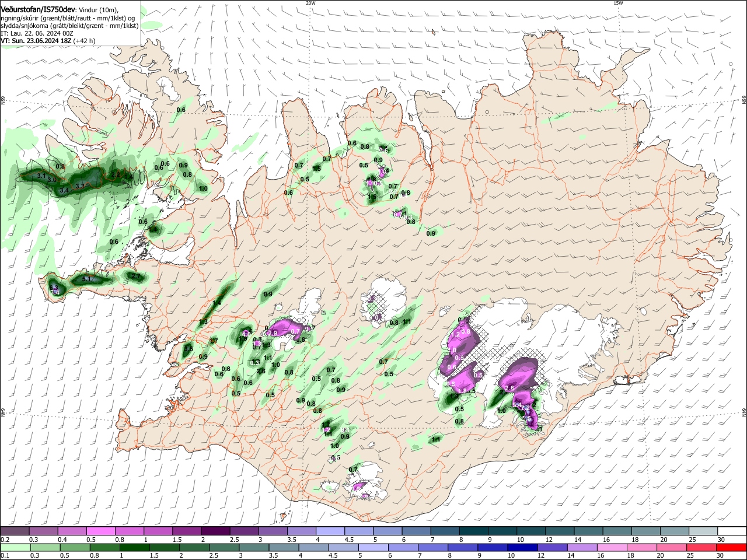Click the red 30 swatch in bottom legend row
Image resolution: width=747 pixels, height=560 pixels.
click(x=732, y=547)
